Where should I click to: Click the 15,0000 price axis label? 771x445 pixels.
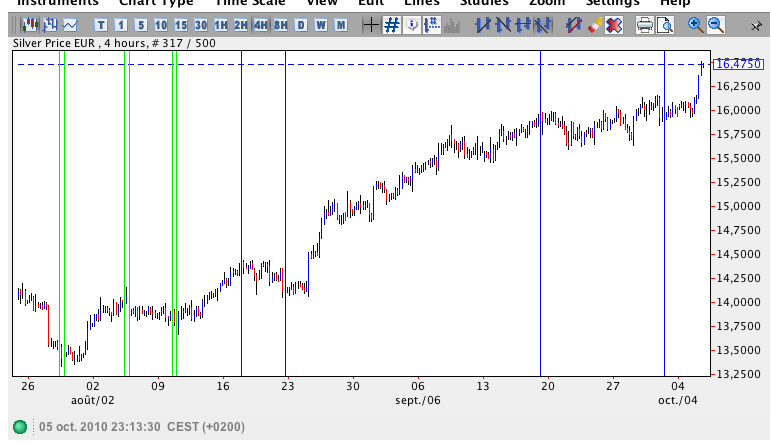[739, 206]
